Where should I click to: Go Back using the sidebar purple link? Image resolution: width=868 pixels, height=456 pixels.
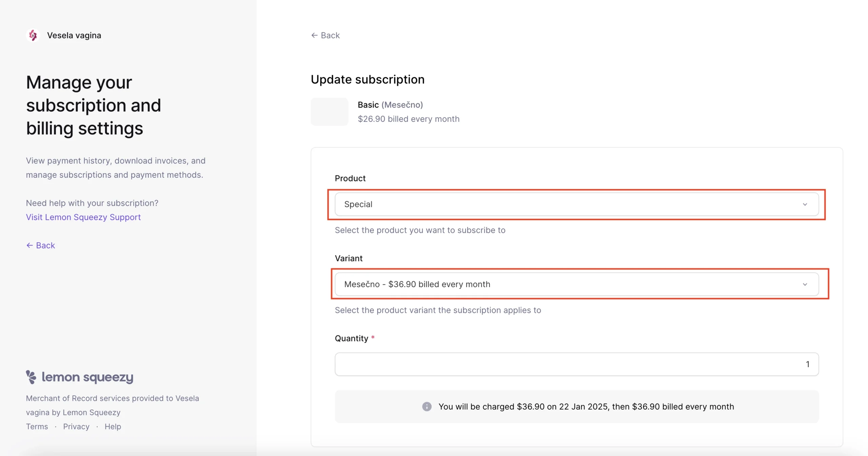point(40,245)
